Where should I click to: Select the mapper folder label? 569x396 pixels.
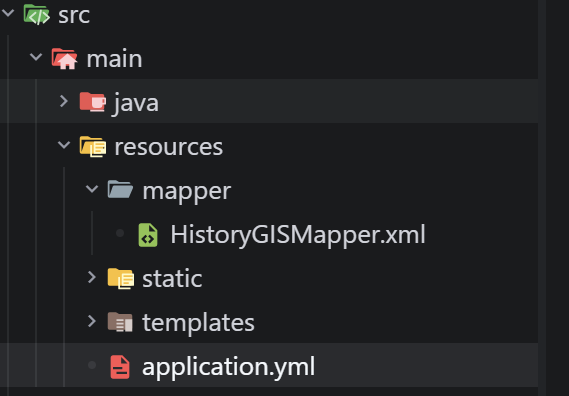coord(187,192)
